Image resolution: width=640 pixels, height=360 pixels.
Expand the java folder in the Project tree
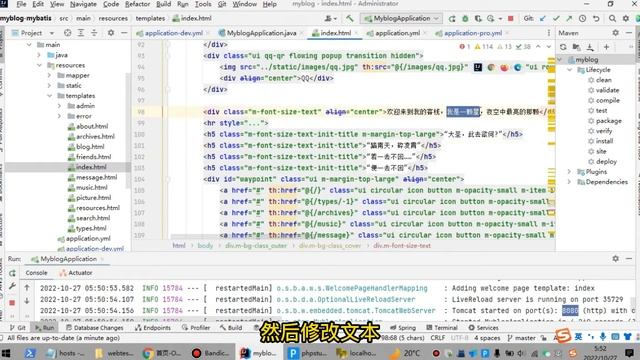pyautogui.click(x=39, y=55)
